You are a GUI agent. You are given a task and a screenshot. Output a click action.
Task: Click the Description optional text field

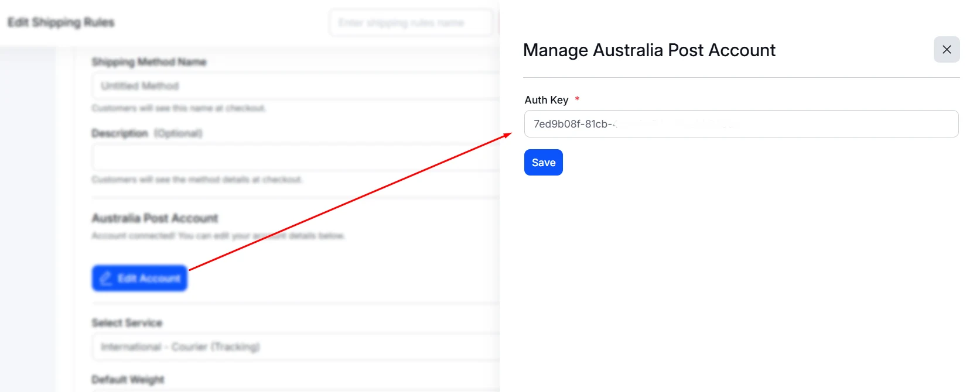coord(296,157)
